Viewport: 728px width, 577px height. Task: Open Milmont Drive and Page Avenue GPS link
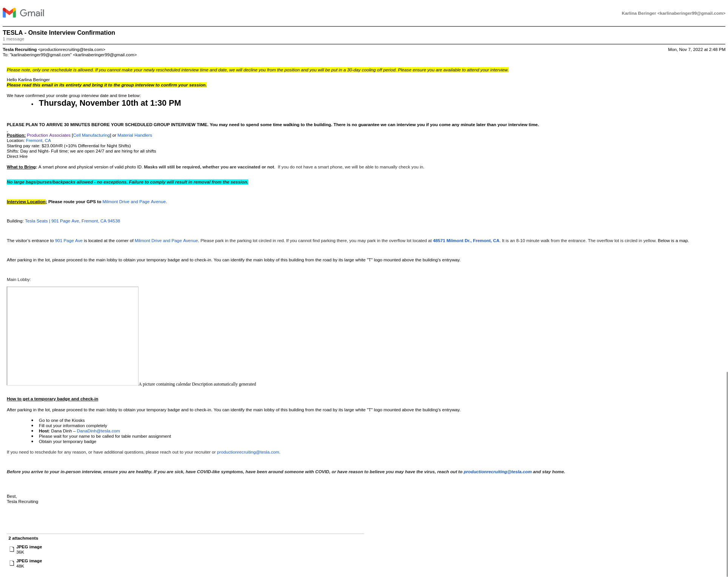point(134,202)
